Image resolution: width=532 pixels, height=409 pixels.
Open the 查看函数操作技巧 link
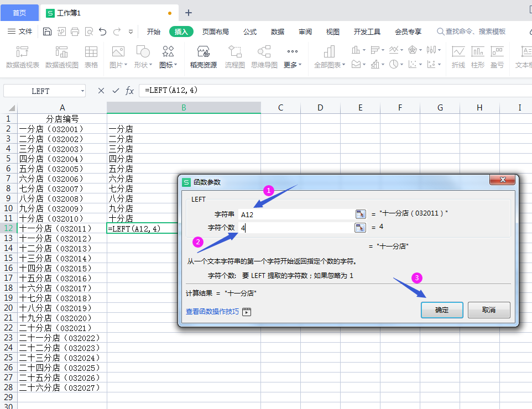[x=212, y=311]
